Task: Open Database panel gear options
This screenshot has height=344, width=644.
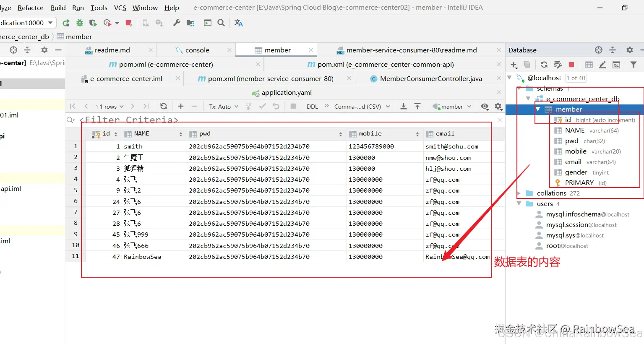Action: 630,50
